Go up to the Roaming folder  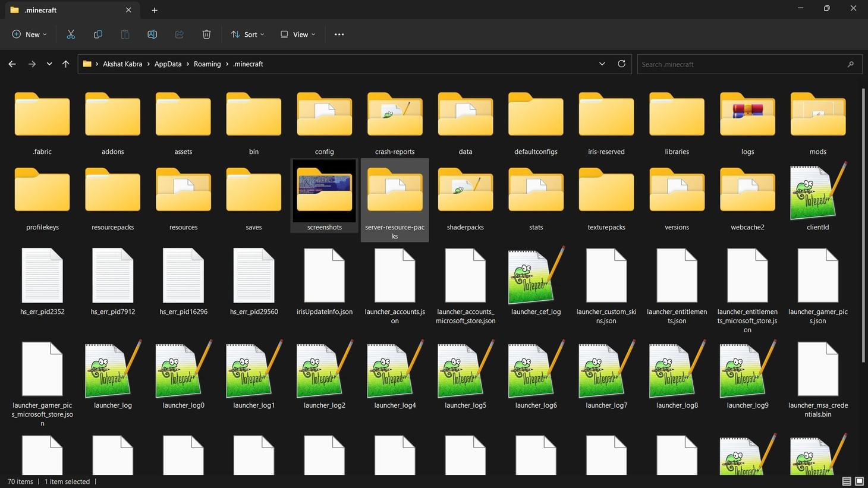click(65, 64)
